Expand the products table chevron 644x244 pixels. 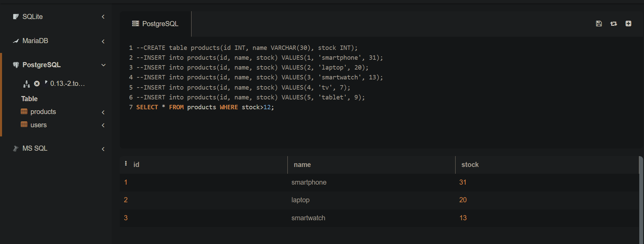[x=103, y=112]
